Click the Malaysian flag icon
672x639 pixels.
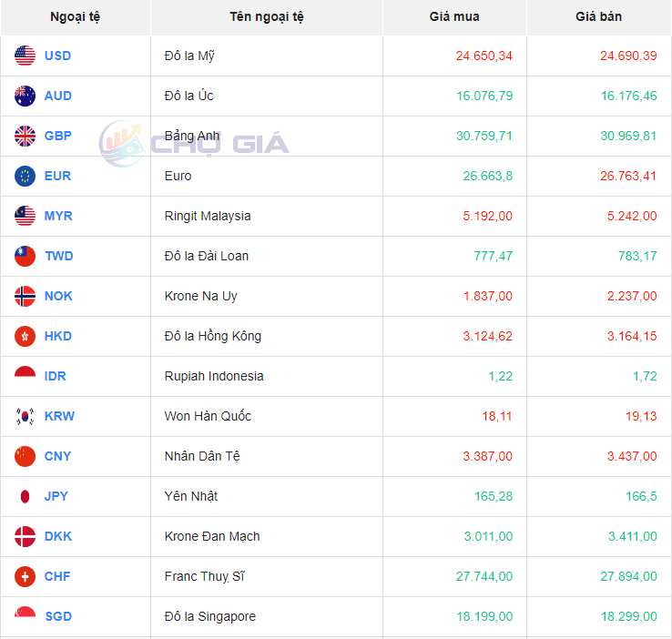point(25,216)
